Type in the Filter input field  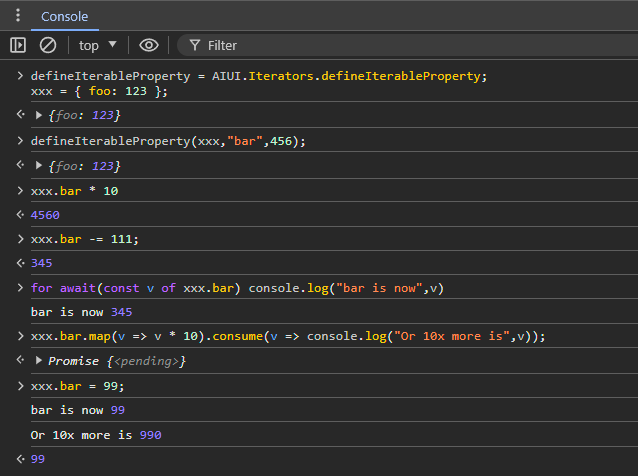(400, 45)
